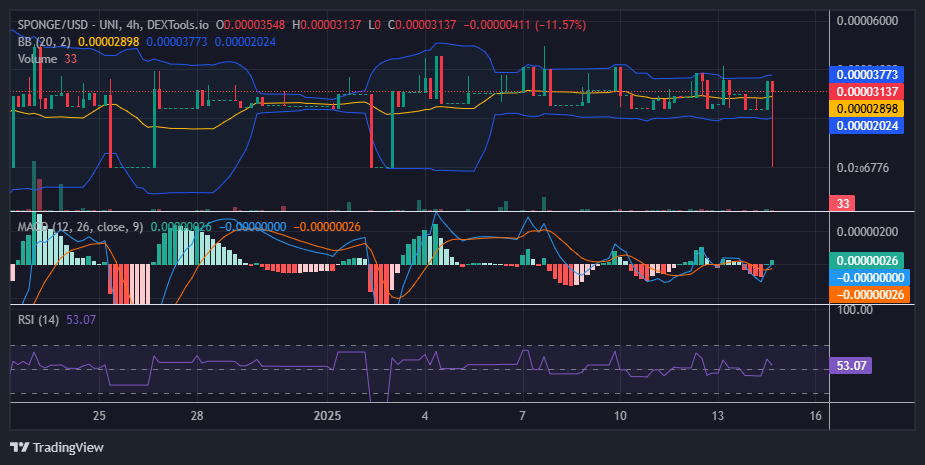This screenshot has width=925, height=465.
Task: Click the date label 7 on time axis
Action: (523, 415)
